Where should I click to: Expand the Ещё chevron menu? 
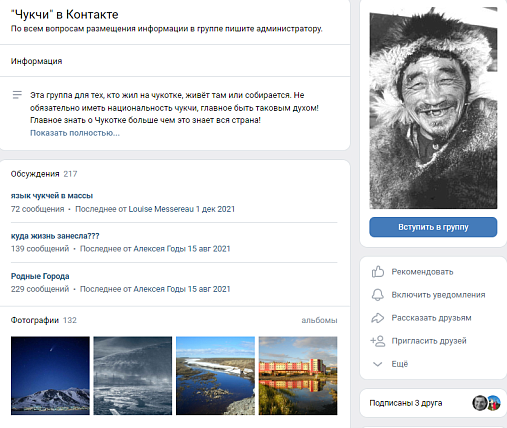pos(377,364)
